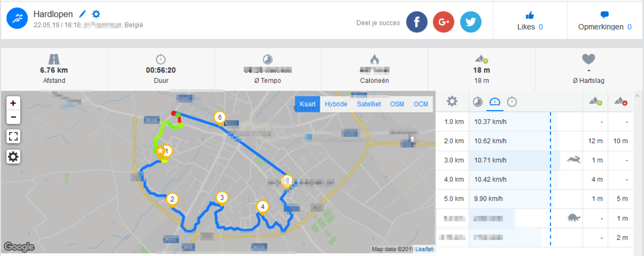Viewport: 644px width, 256px height.
Task: Switch map to Hybride view
Action: [336, 104]
